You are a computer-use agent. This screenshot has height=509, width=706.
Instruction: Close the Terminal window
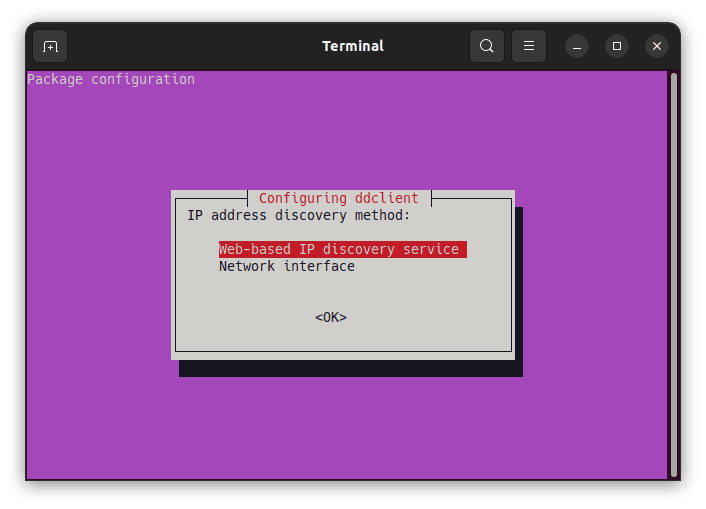656,46
